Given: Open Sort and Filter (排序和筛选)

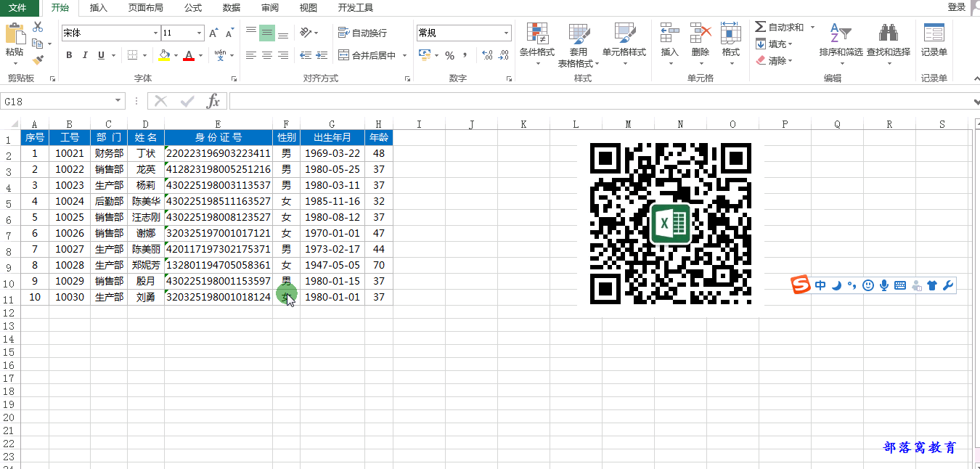Looking at the screenshot, I should [841, 42].
